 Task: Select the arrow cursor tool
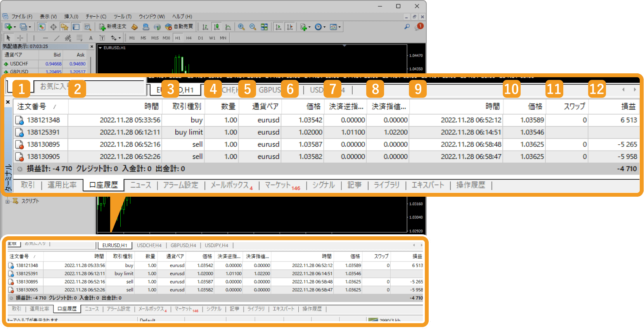(9, 38)
